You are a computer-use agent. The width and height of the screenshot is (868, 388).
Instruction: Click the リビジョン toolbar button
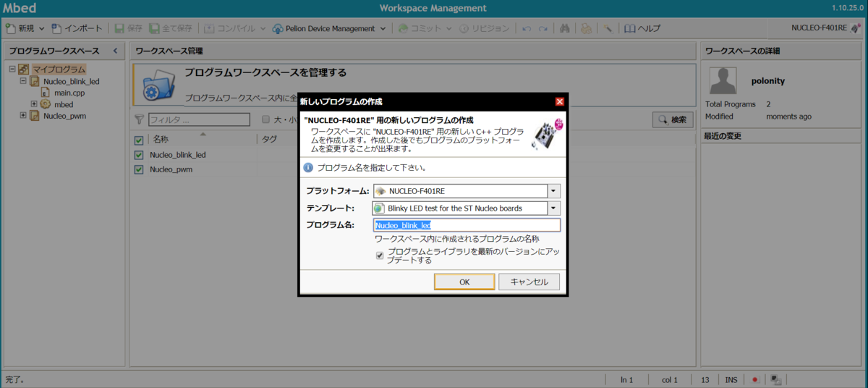point(485,28)
